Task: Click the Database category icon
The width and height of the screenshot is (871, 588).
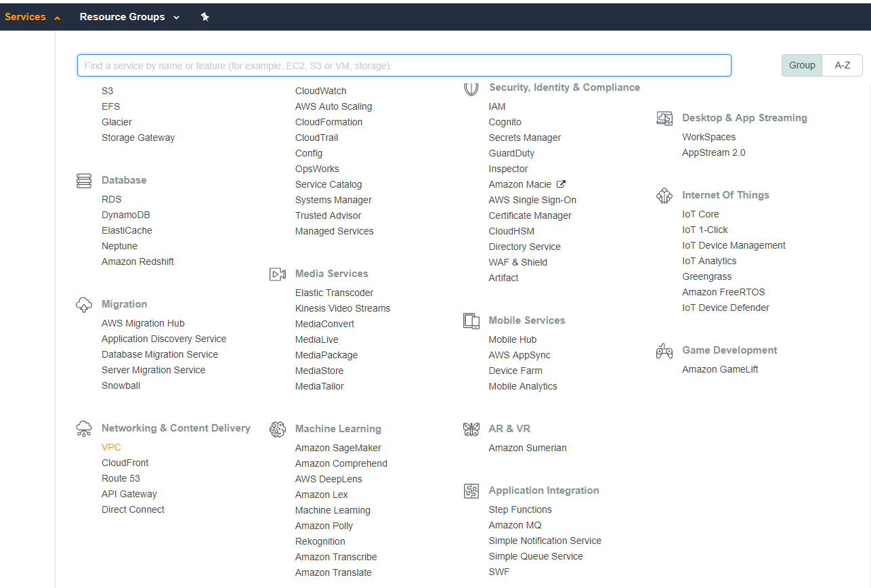Action: coord(84,181)
